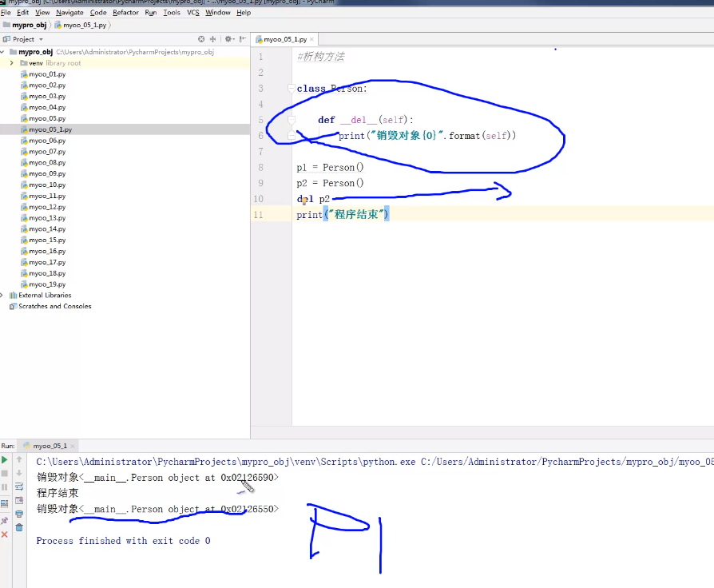This screenshot has width=714, height=588.
Task: Click External Libraries icon
Action: (14, 295)
